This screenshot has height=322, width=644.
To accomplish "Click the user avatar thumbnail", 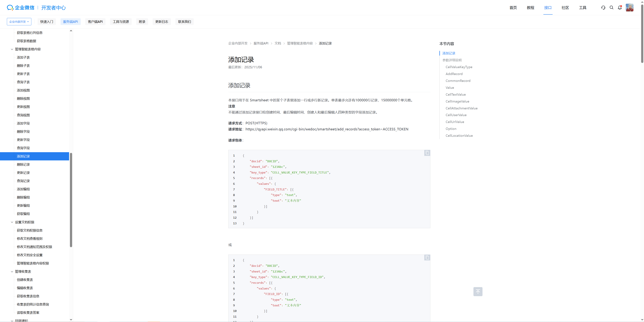I will click(x=630, y=8).
